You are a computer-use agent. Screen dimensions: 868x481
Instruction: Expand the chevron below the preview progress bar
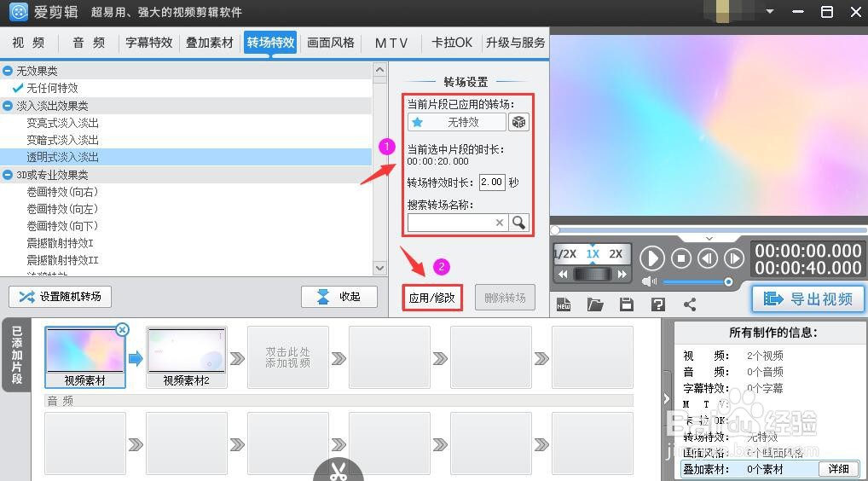(709, 238)
